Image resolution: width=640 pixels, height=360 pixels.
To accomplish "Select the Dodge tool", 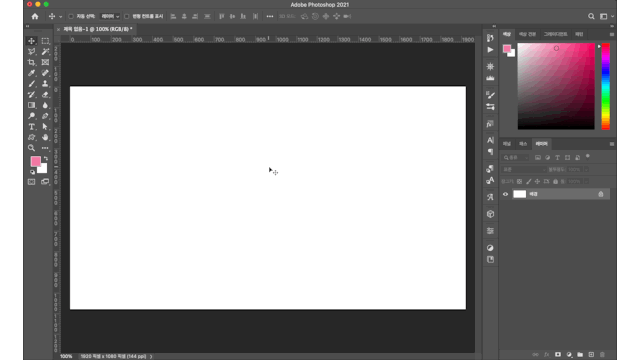I will 31,116.
